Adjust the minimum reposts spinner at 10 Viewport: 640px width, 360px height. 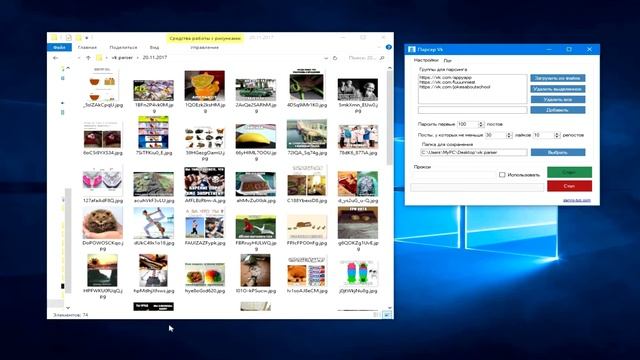(x=557, y=135)
